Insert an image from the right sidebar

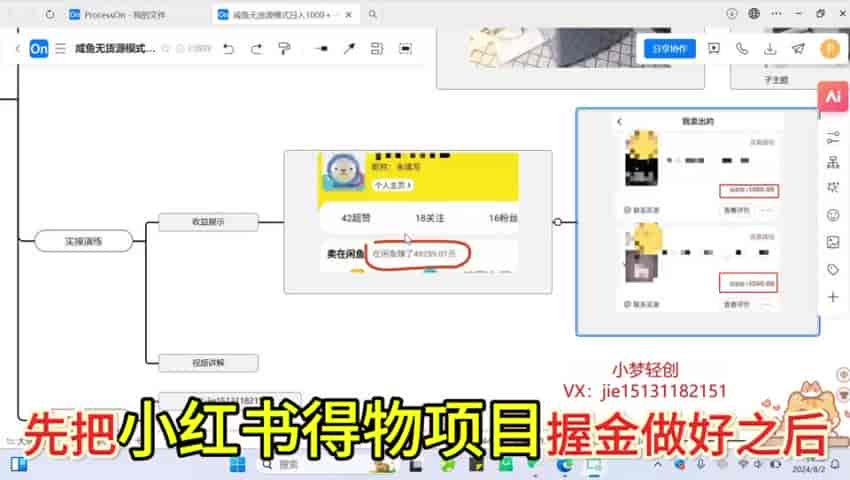point(833,242)
